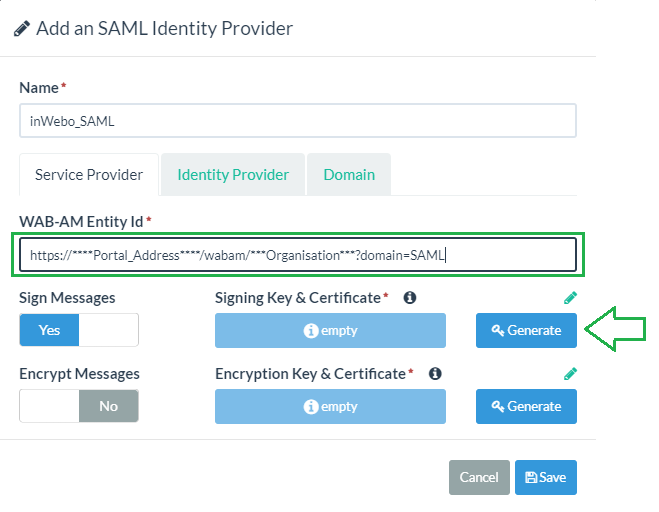
Task: Click the info icon beside Encryption Key & Certificate
Action: (435, 374)
